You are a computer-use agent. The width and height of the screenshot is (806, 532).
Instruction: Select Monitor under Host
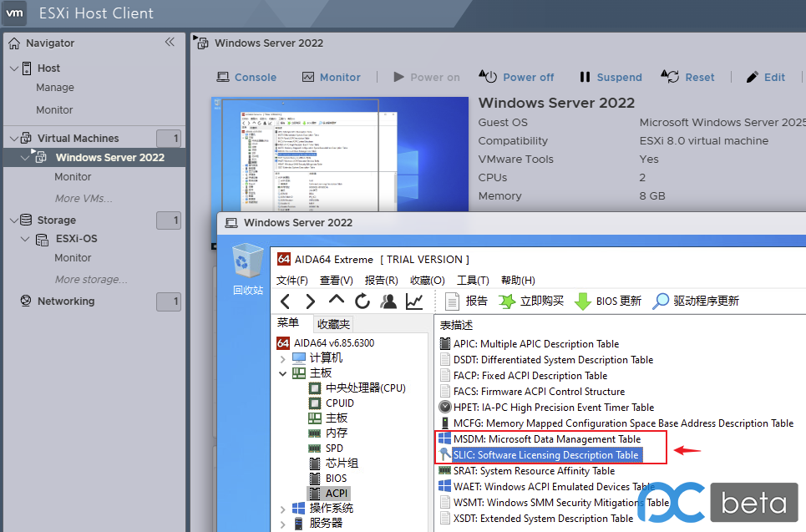point(54,110)
